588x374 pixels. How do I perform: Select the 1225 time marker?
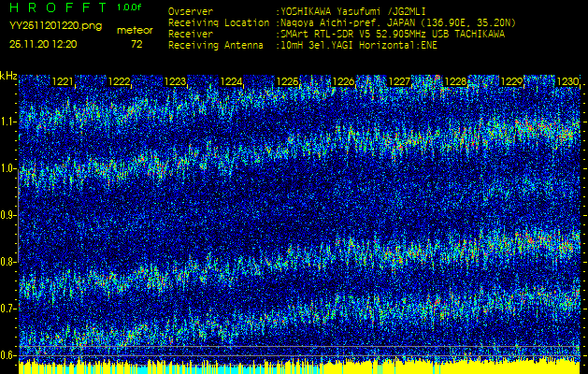pyautogui.click(x=287, y=82)
